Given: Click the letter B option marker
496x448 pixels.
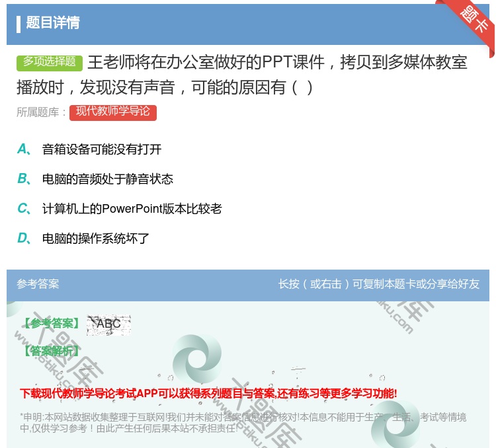Looking at the screenshot, I should click(x=24, y=179).
